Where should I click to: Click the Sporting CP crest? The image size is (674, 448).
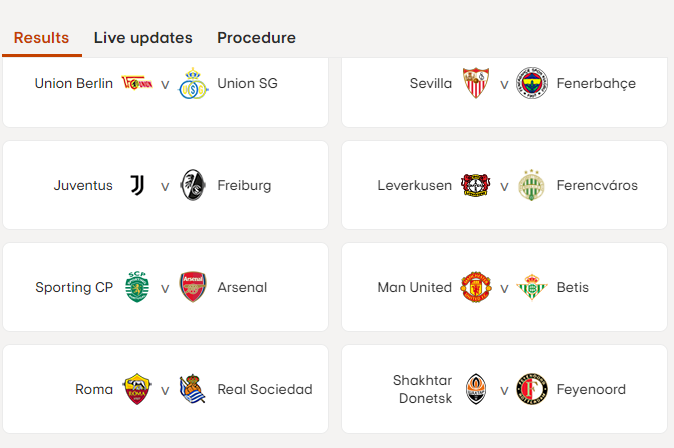[137, 288]
